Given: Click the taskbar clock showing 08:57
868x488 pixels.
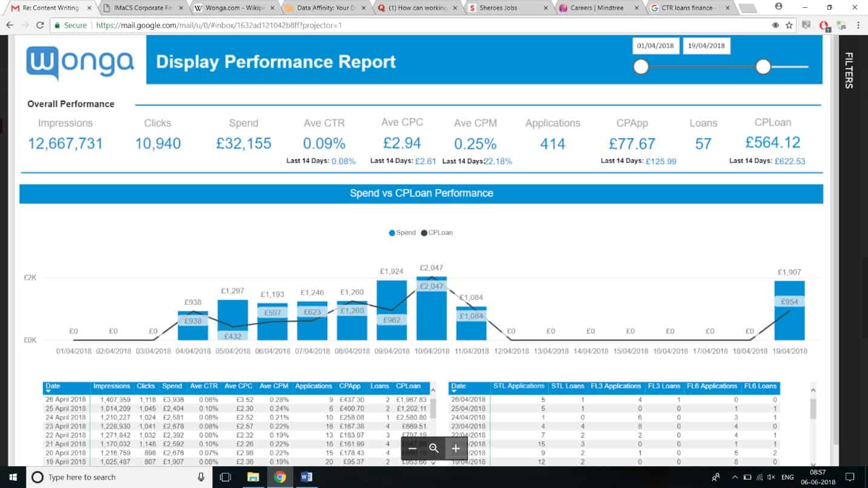Looking at the screenshot, I should pos(818,472).
